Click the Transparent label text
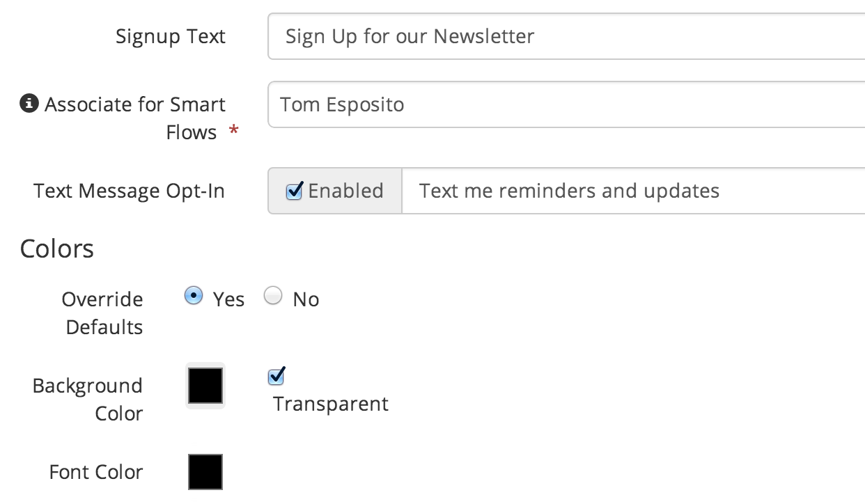The height and width of the screenshot is (504, 865). pyautogui.click(x=331, y=404)
